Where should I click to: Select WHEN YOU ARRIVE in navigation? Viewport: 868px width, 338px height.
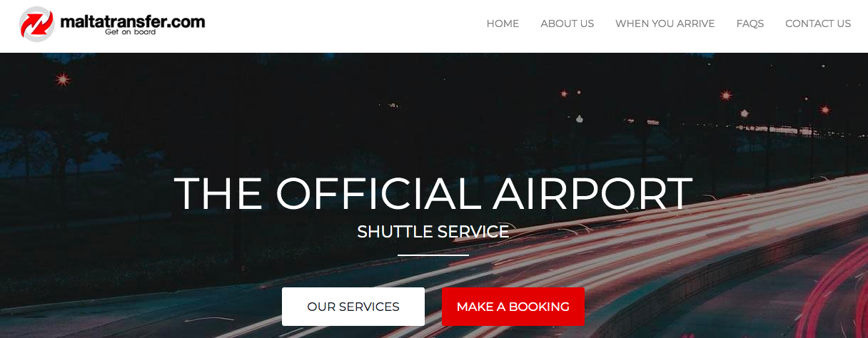(665, 24)
